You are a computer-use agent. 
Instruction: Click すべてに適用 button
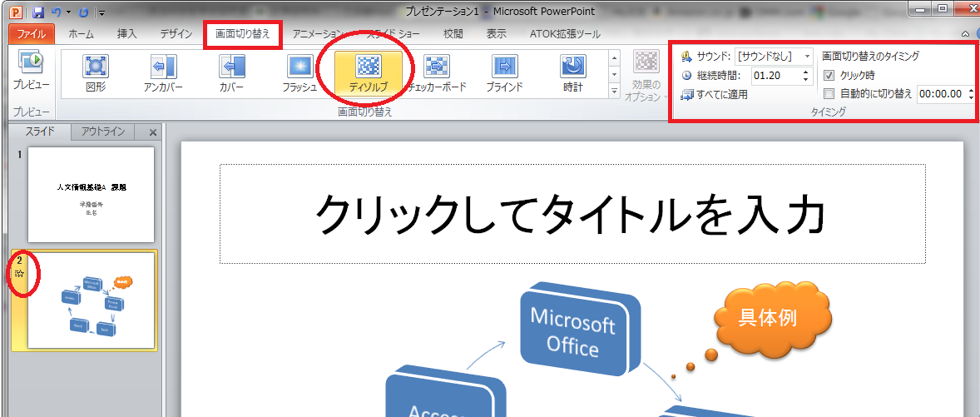tap(715, 95)
